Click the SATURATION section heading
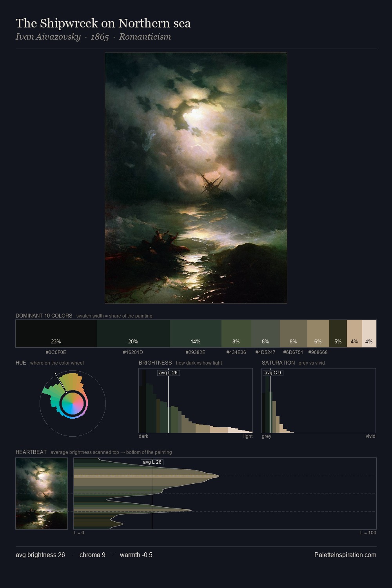The height and width of the screenshot is (588, 392). [x=278, y=363]
